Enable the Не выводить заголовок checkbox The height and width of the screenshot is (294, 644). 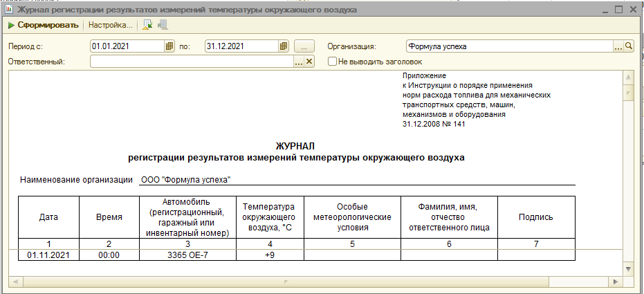pyautogui.click(x=333, y=62)
